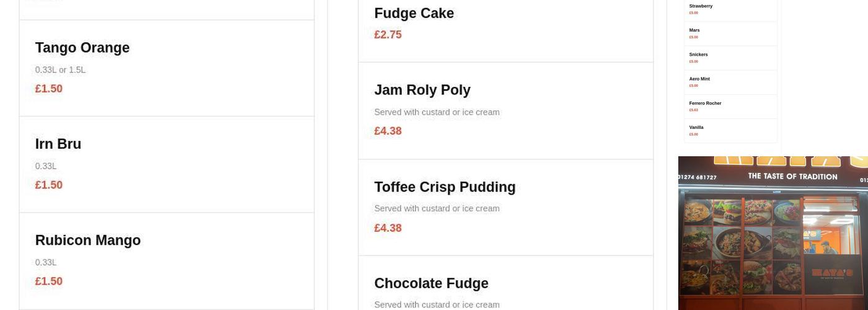Viewport: 868px width, 310px height.
Task: Select Ferrero Rocher in the small list
Action: [705, 103]
